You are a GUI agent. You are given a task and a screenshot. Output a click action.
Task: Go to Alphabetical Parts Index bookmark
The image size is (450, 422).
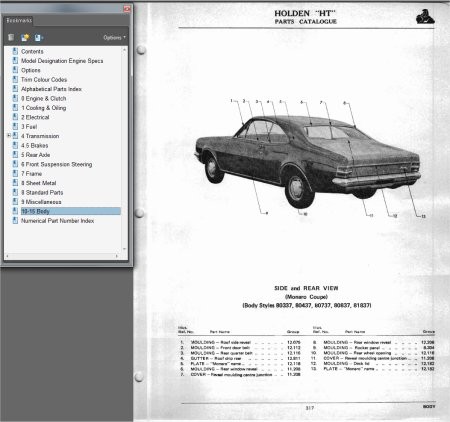(x=51, y=89)
